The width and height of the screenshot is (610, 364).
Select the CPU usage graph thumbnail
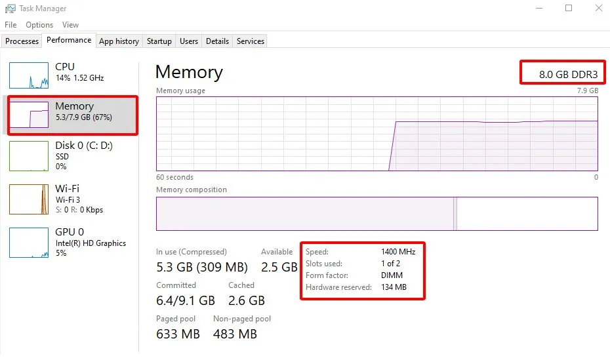click(29, 75)
